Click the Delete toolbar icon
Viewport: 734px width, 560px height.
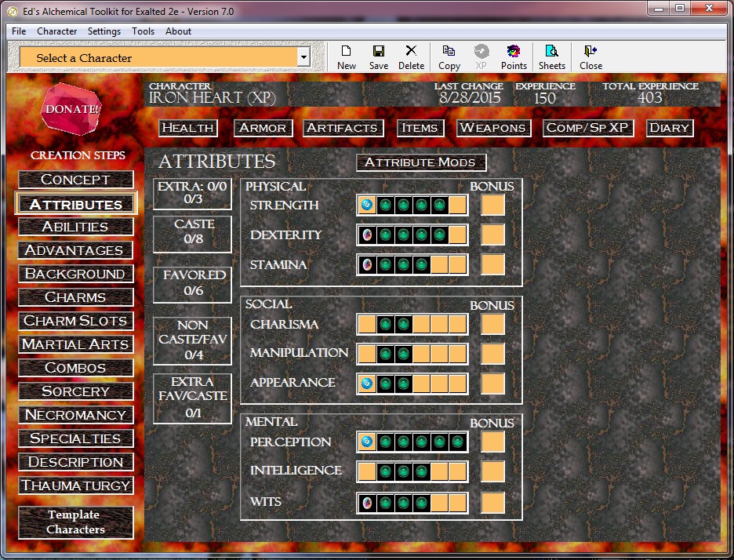(411, 57)
